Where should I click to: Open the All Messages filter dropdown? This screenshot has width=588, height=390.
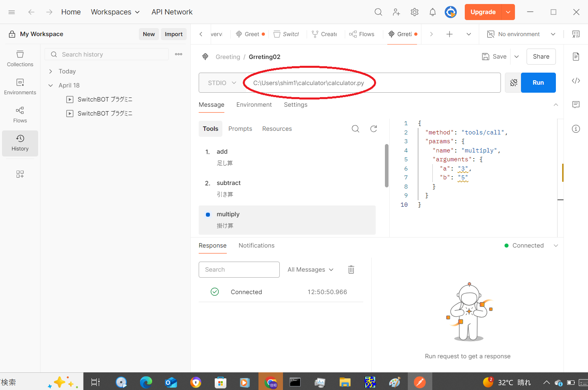(310, 270)
